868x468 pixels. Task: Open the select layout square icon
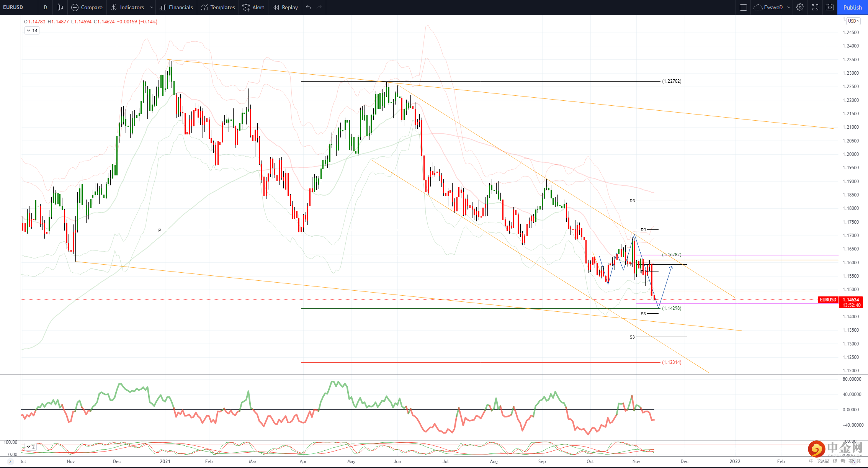pyautogui.click(x=743, y=7)
